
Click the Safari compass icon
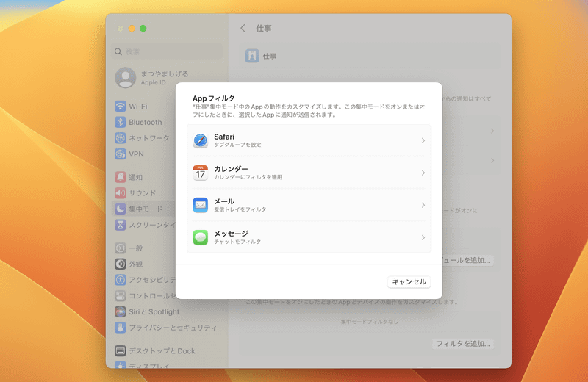pyautogui.click(x=200, y=140)
